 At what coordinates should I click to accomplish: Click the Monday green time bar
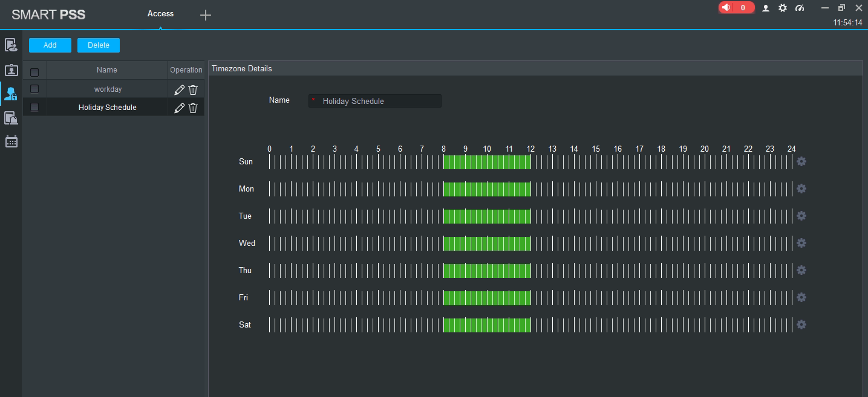tap(487, 189)
